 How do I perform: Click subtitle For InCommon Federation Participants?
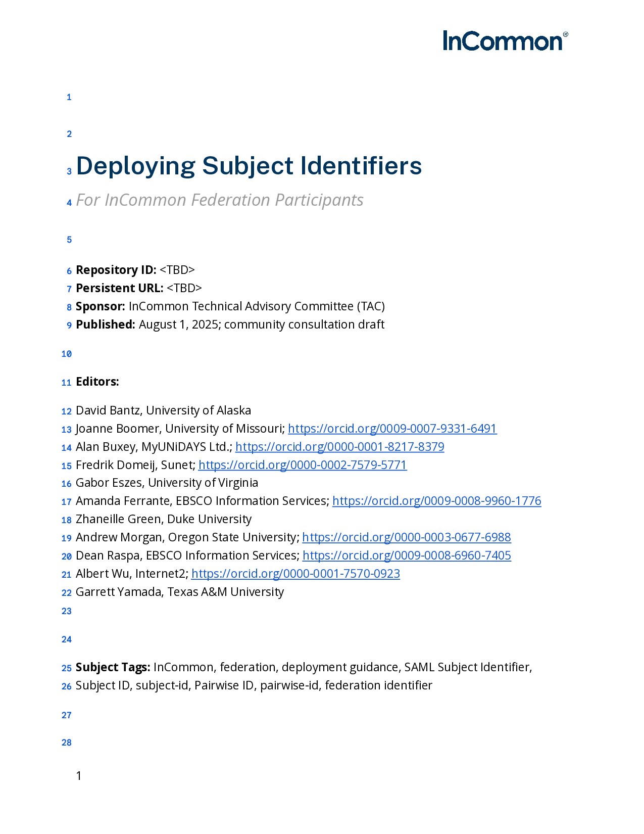220,200
